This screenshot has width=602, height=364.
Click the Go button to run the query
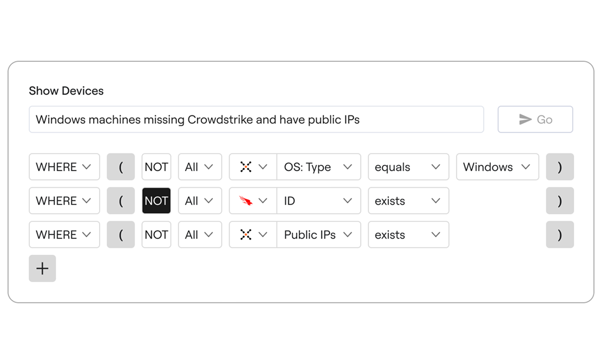click(535, 119)
